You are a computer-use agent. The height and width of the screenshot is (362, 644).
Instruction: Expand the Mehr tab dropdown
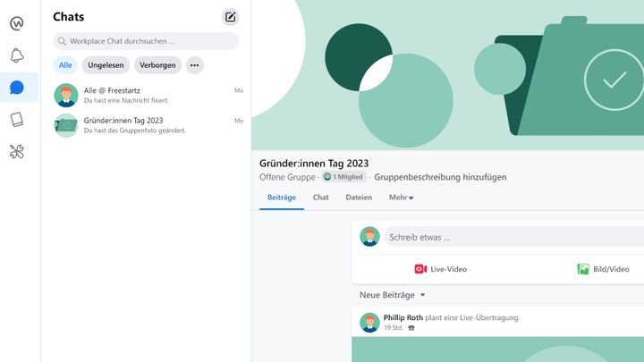coord(401,198)
